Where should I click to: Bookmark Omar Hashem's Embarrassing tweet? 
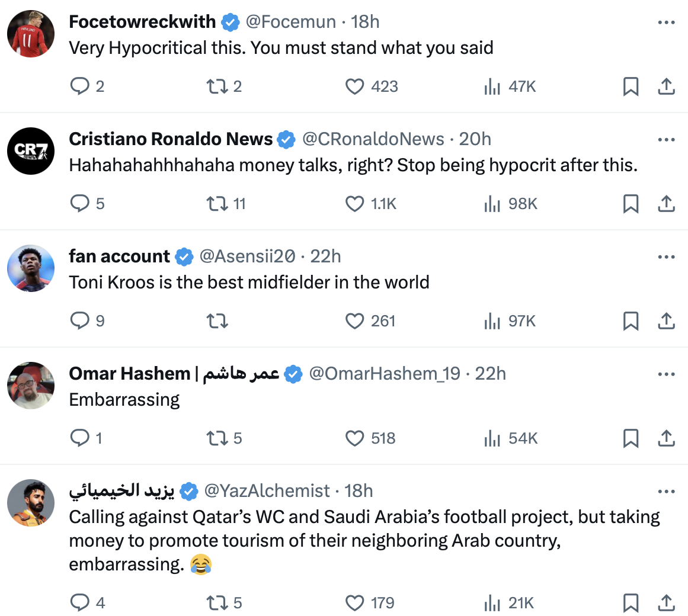[631, 438]
